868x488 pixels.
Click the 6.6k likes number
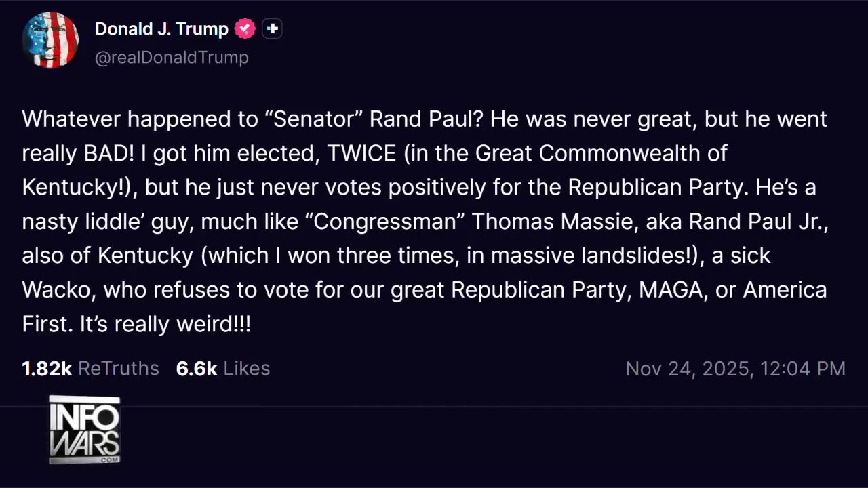(196, 369)
